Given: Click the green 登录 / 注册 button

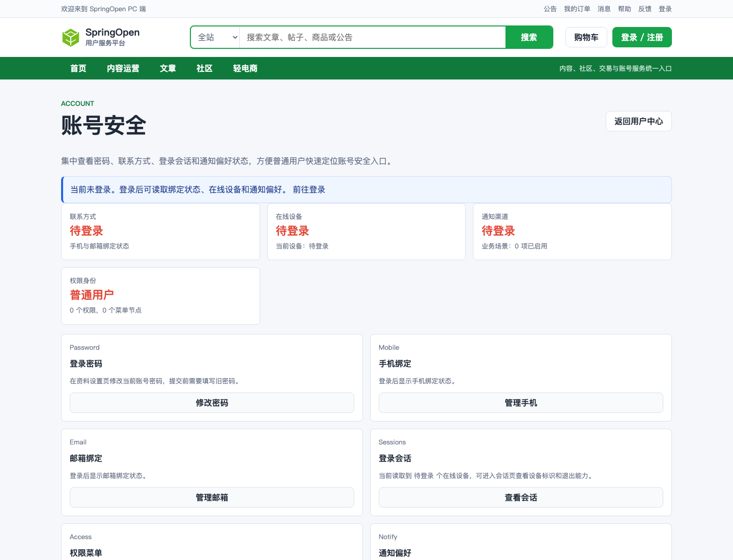Looking at the screenshot, I should (642, 37).
